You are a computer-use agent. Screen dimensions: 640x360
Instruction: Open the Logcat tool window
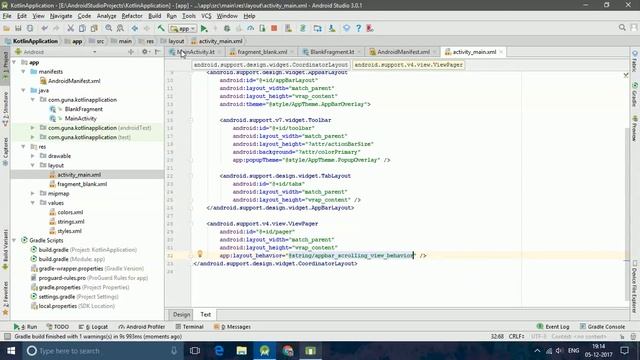click(x=93, y=327)
